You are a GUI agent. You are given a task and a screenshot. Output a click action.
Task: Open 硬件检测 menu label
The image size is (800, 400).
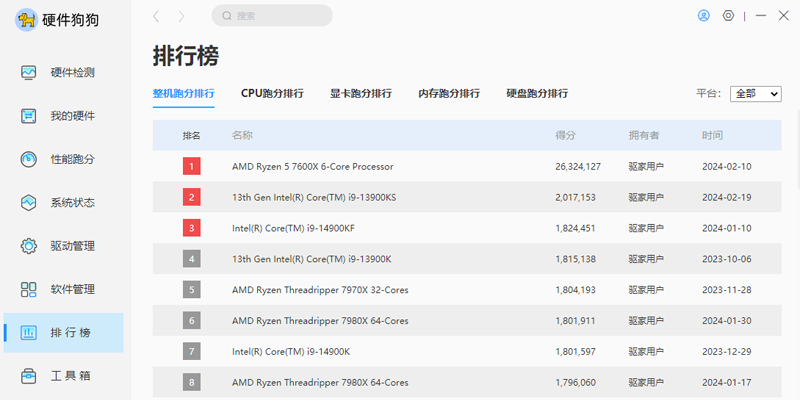pos(72,72)
